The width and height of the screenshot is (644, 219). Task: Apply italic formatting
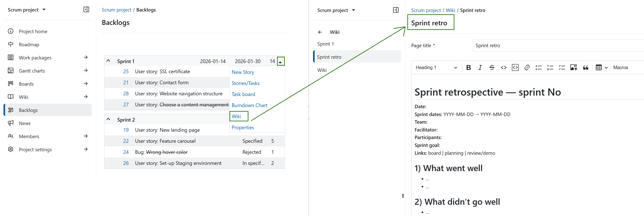tap(480, 67)
